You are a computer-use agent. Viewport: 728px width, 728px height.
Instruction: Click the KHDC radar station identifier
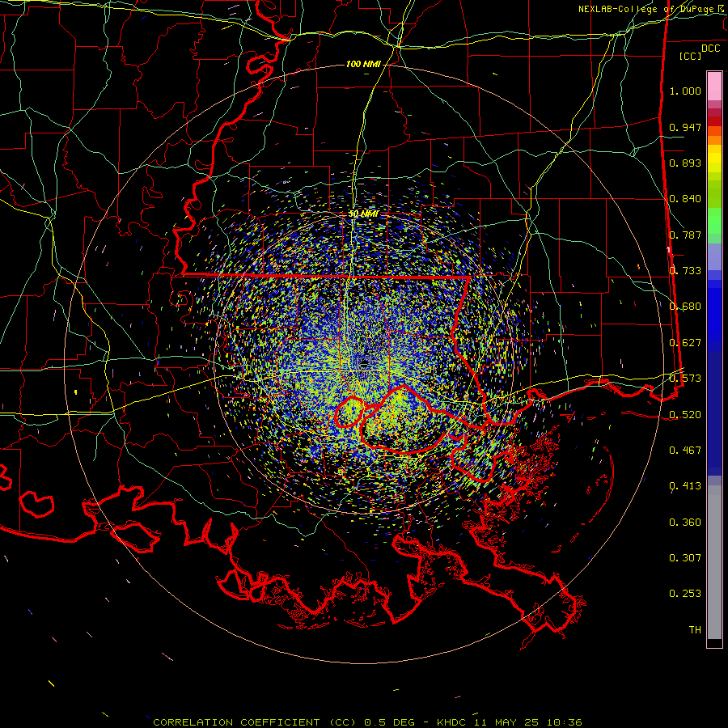pos(451,722)
